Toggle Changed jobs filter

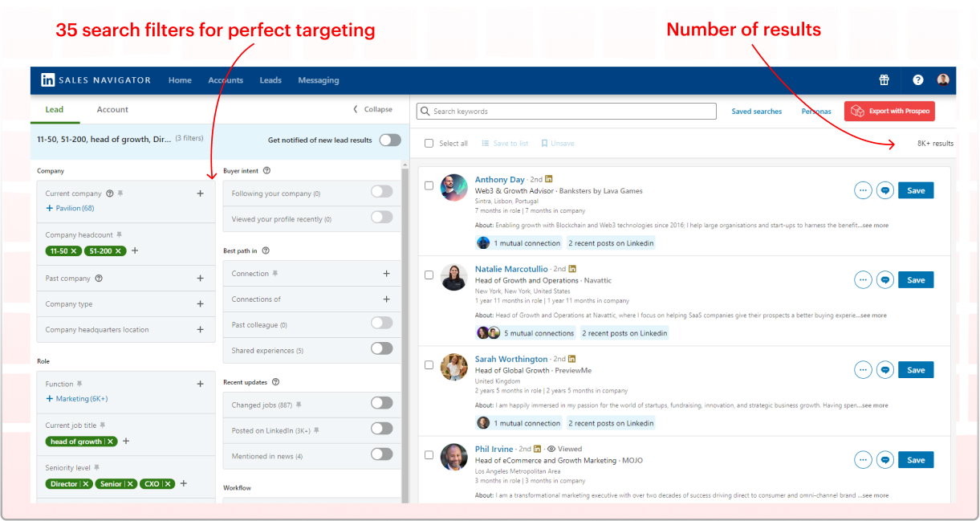(x=382, y=403)
